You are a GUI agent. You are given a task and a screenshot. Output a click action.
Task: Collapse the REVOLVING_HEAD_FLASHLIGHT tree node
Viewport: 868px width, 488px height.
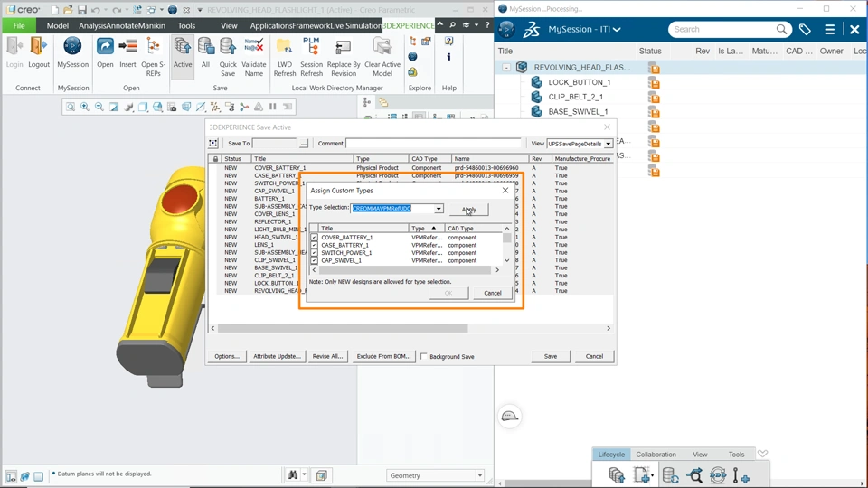click(506, 68)
